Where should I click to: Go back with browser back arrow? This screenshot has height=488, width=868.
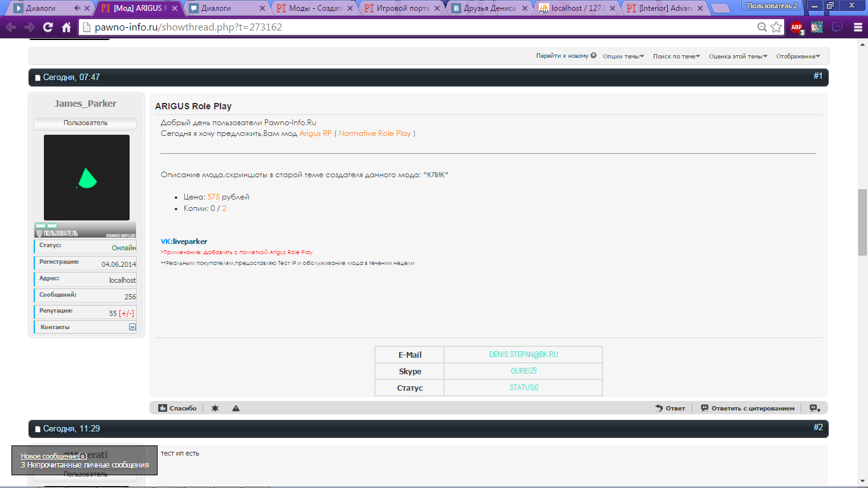11,27
